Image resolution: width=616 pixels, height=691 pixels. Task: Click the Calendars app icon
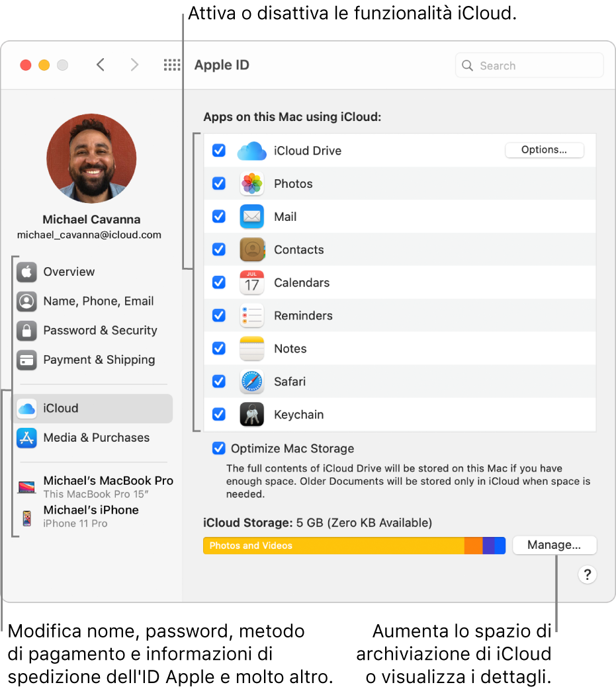(252, 282)
